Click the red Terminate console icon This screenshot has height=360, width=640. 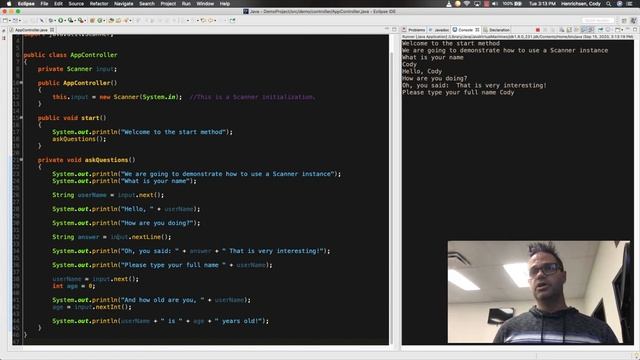point(538,29)
